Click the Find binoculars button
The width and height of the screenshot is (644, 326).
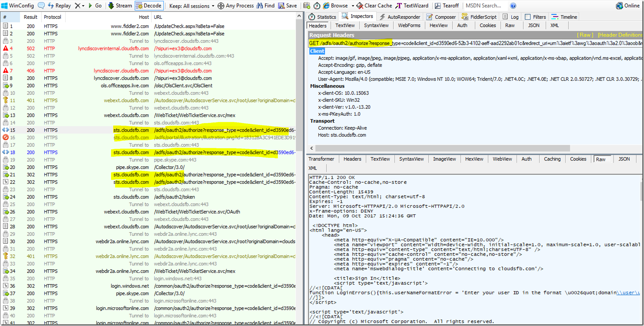(x=265, y=6)
